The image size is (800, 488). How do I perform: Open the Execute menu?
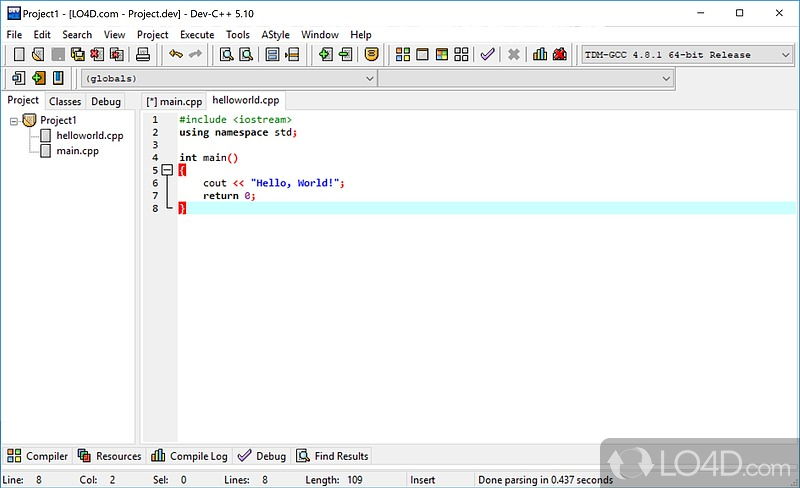click(x=197, y=34)
